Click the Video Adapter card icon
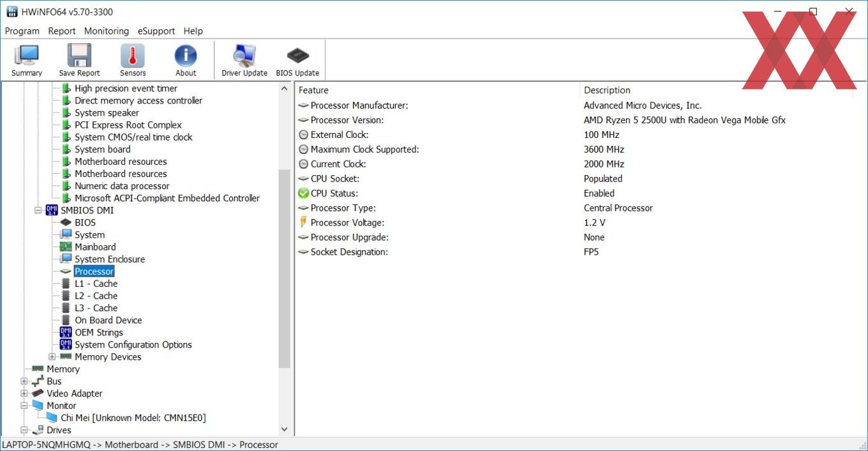Image resolution: width=868 pixels, height=451 pixels. (x=38, y=394)
